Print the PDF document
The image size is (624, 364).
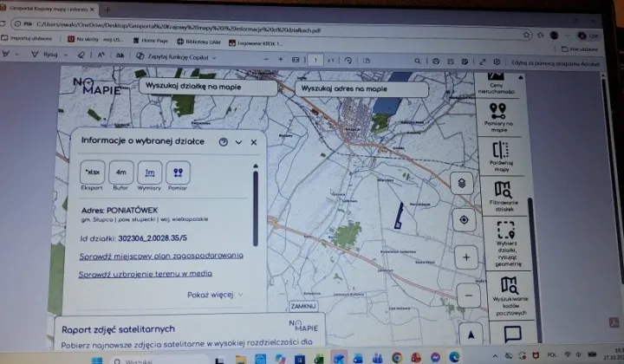click(436, 62)
